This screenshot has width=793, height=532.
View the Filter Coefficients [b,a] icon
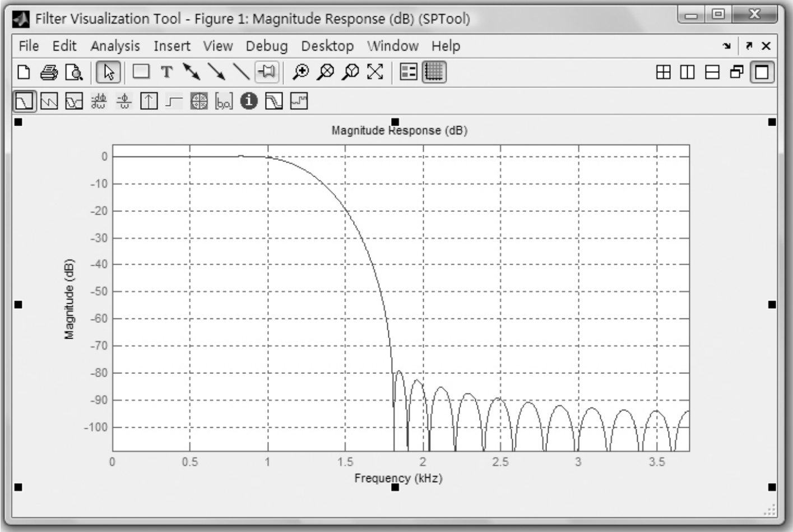pos(224,101)
